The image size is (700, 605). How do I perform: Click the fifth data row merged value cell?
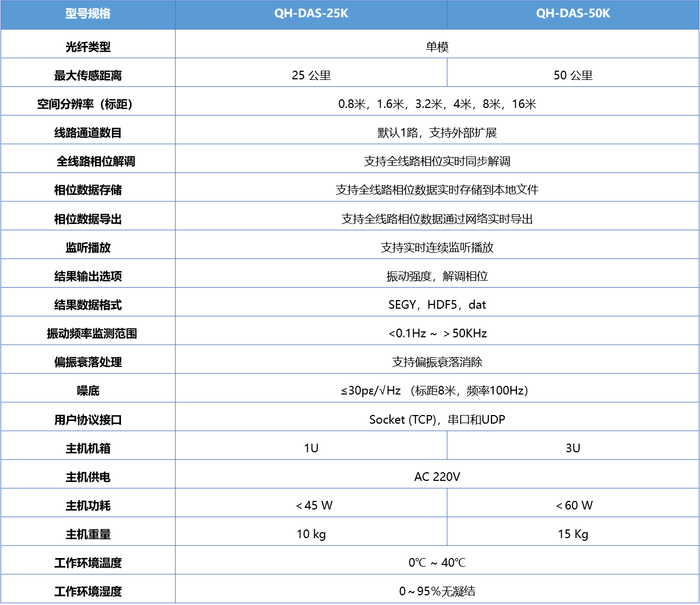pos(437,158)
